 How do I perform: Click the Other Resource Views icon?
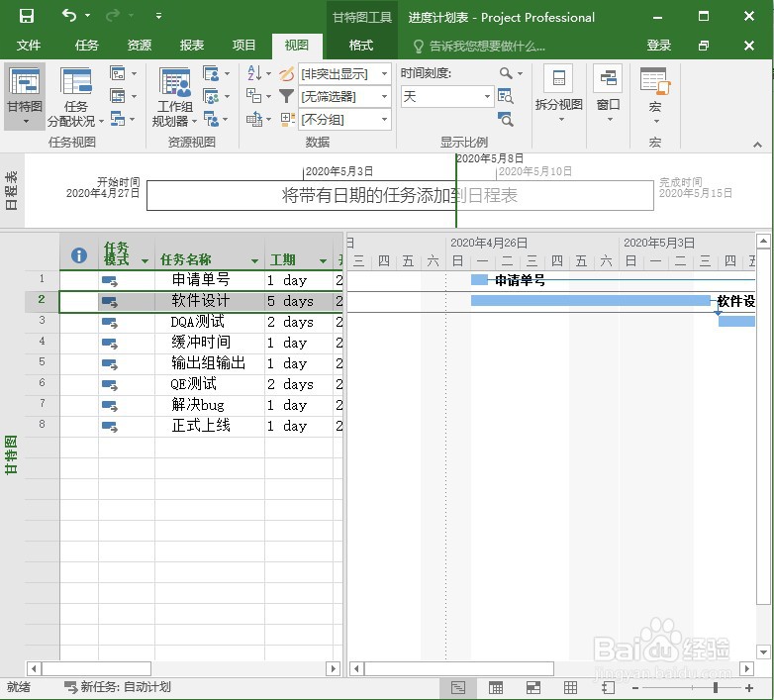point(211,119)
